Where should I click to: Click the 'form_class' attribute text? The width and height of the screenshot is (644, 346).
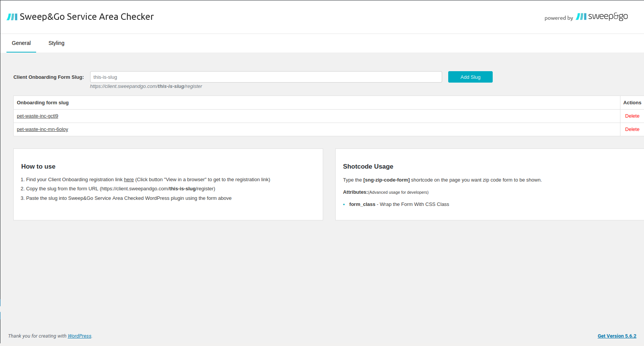click(x=362, y=204)
